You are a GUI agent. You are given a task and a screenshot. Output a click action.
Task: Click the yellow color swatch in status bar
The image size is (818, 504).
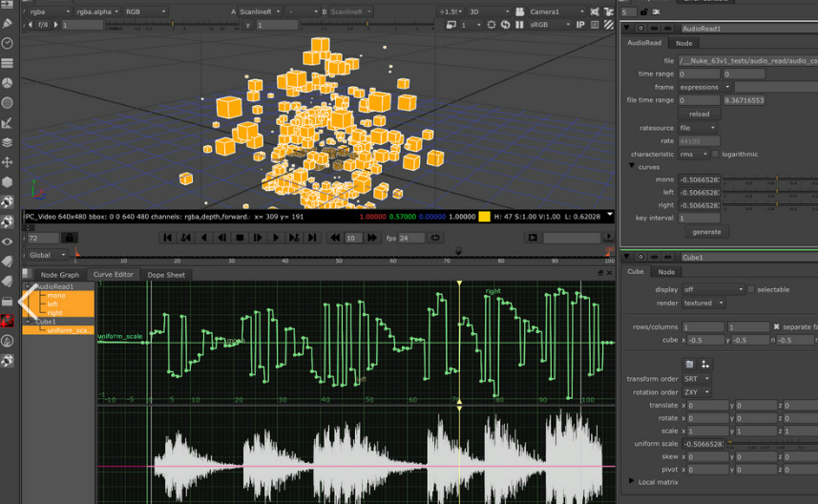[484, 217]
